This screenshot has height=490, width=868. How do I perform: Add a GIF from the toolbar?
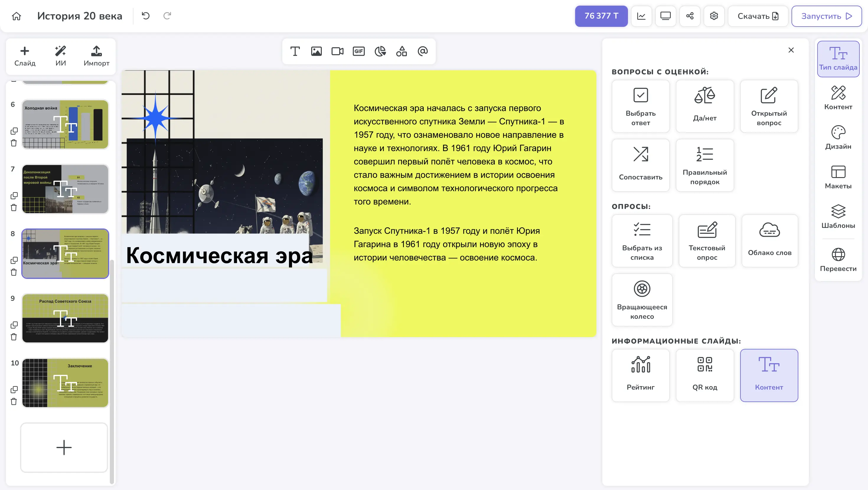tap(358, 51)
